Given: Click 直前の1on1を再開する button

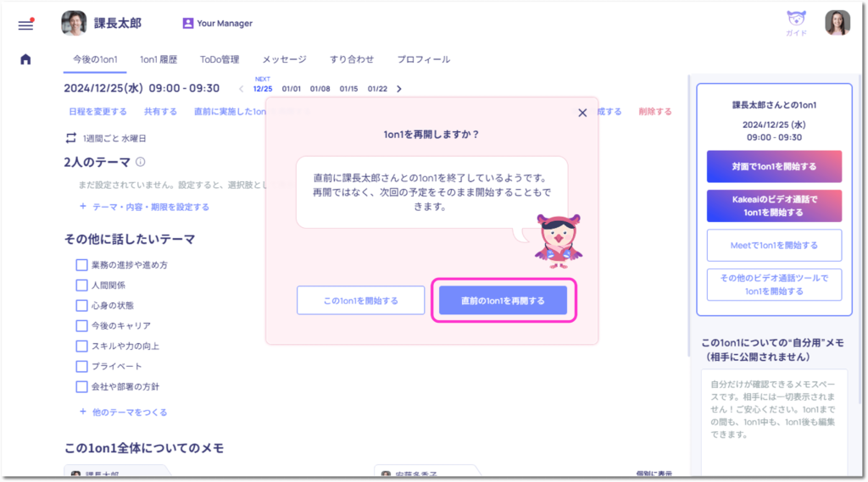Looking at the screenshot, I should 504,301.
